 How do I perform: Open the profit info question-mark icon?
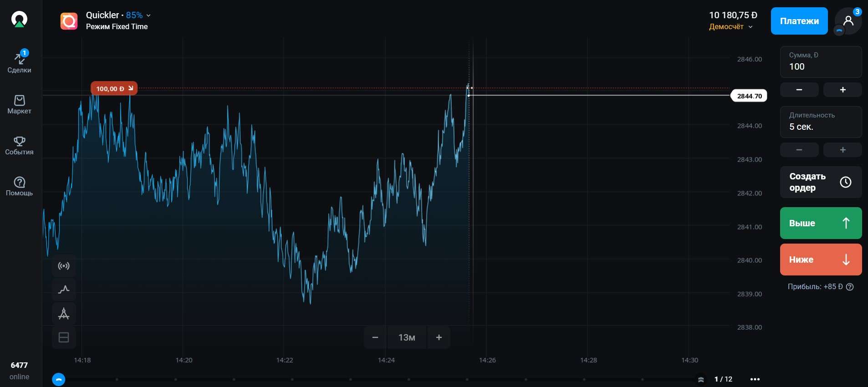coord(850,287)
